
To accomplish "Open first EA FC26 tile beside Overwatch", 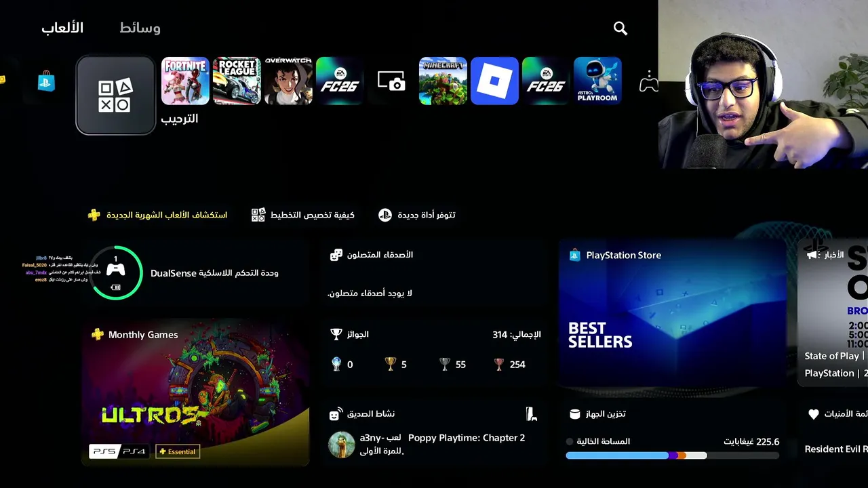I will click(x=340, y=81).
